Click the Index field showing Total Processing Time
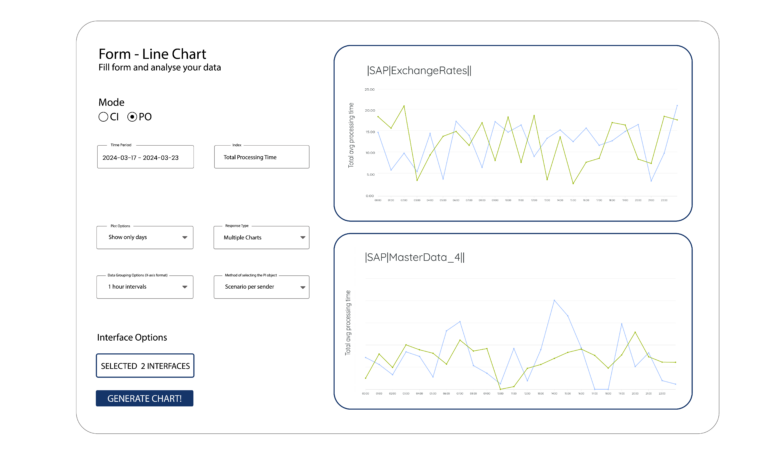The height and width of the screenshot is (449, 768). pos(261,157)
